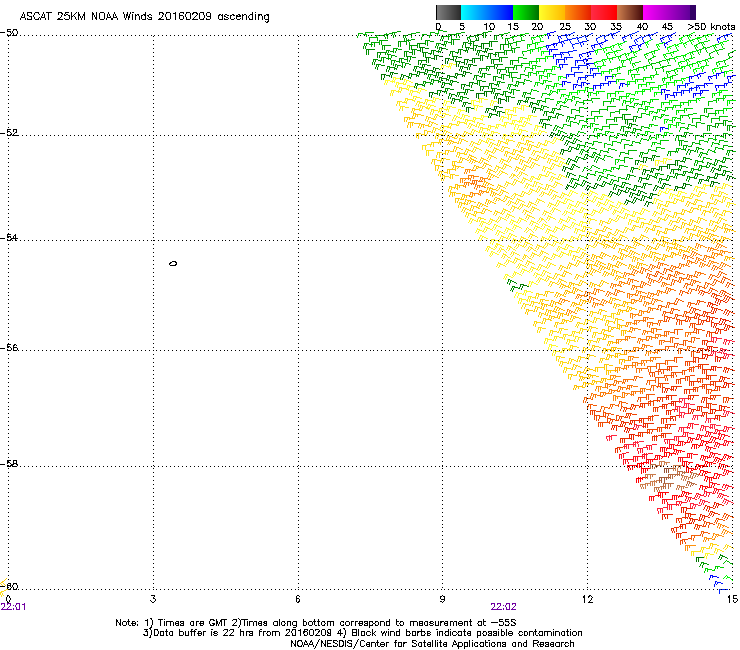Click latitude label '-54'
Viewport: 740px width, 650px height.
pyautogui.click(x=9, y=237)
